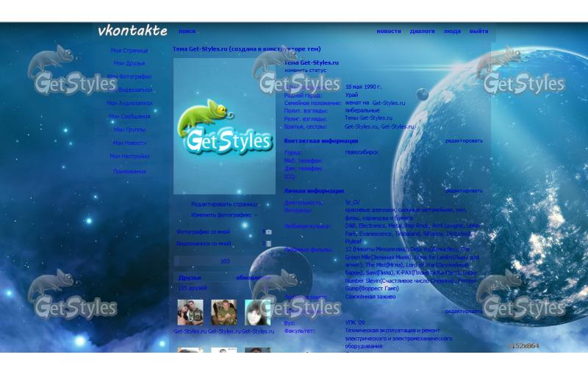Open the first friend's avatar photo

click(190, 312)
